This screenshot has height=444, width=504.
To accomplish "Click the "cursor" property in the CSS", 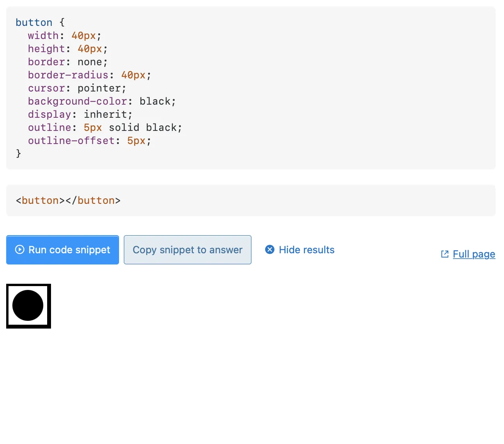I will tap(46, 88).
